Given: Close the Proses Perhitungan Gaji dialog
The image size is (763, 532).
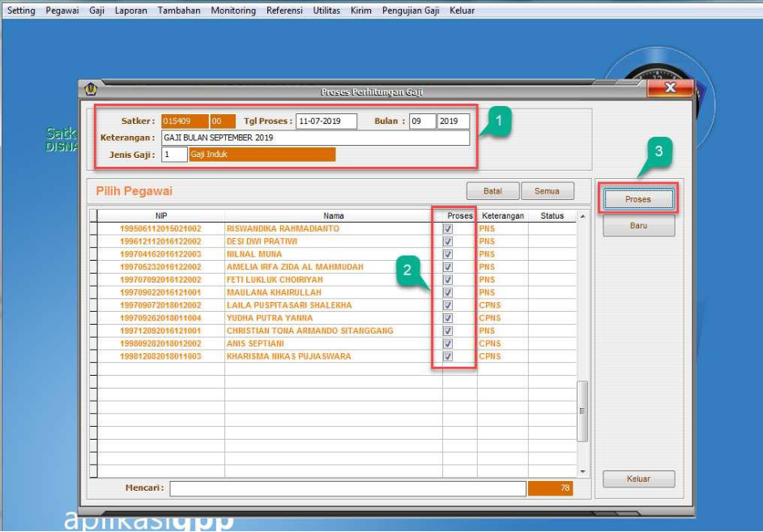Looking at the screenshot, I should (x=669, y=88).
